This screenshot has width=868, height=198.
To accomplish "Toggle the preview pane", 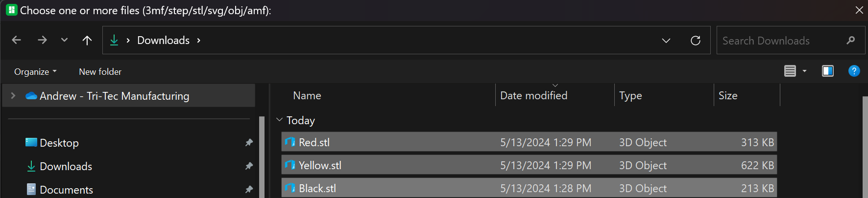I will 827,71.
